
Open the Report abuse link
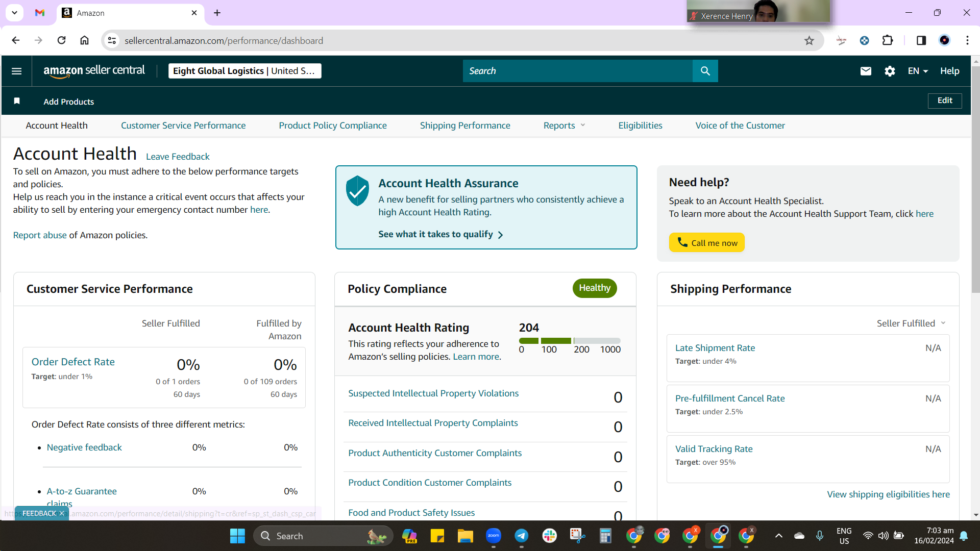pos(40,235)
